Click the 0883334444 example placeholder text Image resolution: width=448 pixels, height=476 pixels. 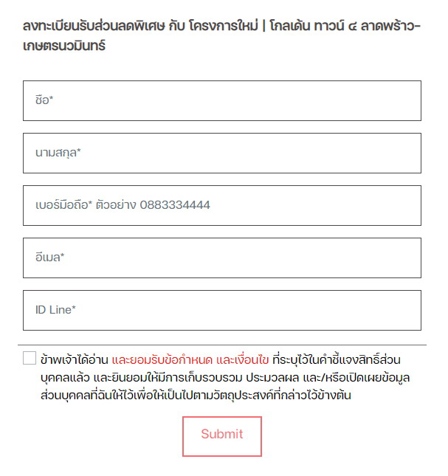tap(175, 205)
